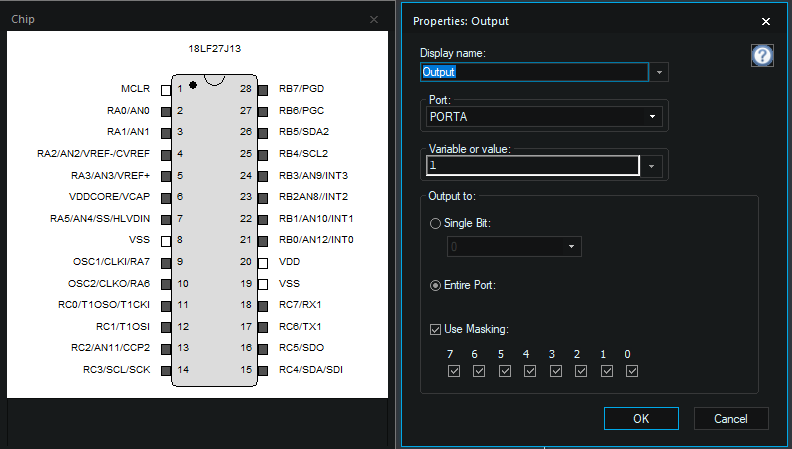Toggle the Use Masking checkbox
Viewport: 792px width, 449px height.
coord(435,329)
